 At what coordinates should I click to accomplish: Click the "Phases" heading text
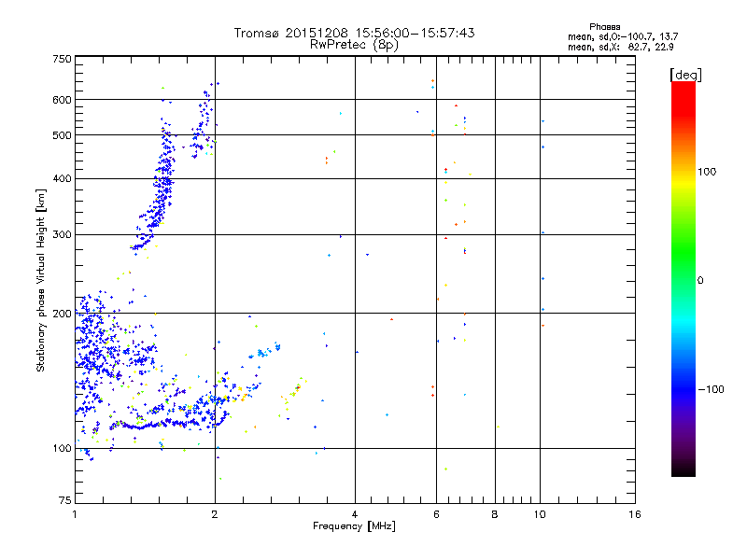click(604, 27)
